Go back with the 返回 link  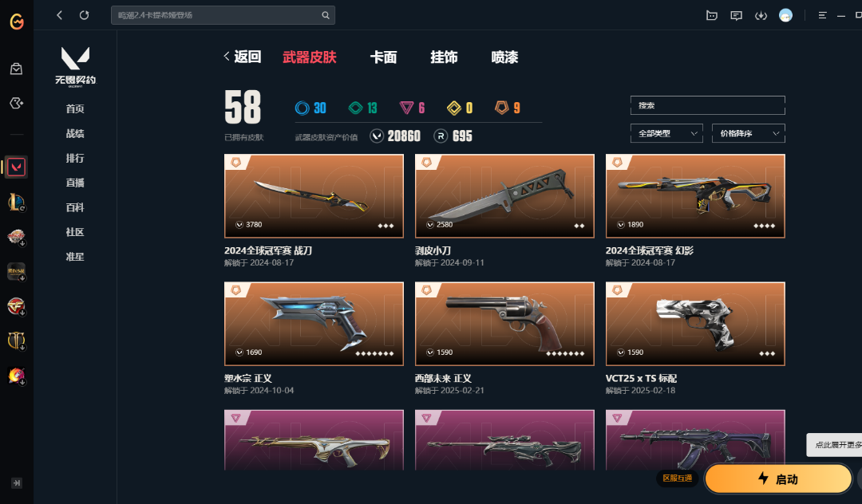(243, 57)
